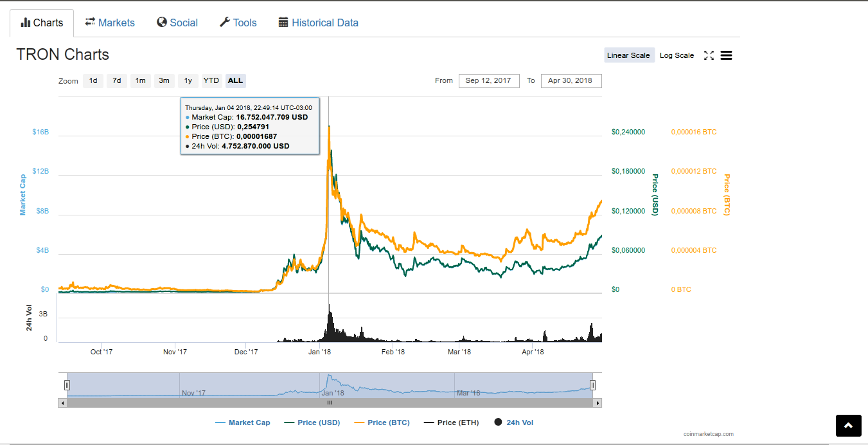The height and width of the screenshot is (445, 868).
Task: Switch to the Markets tab
Action: (110, 23)
